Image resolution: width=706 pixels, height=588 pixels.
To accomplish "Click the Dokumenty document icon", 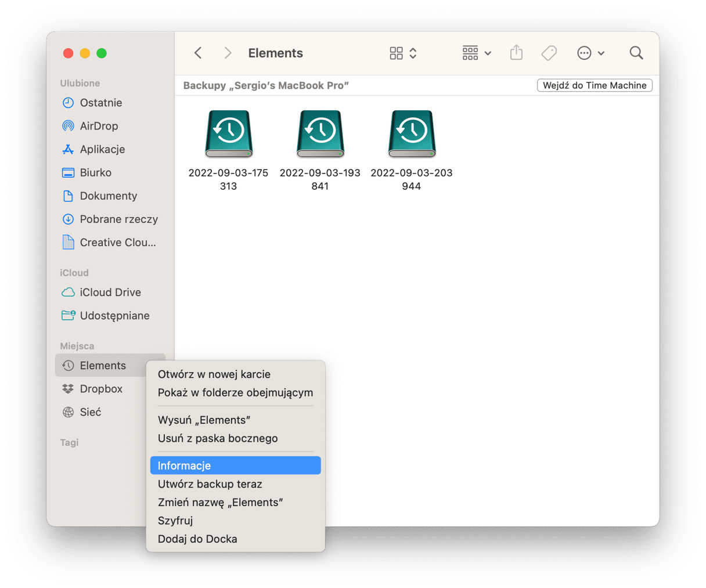I will [x=68, y=196].
